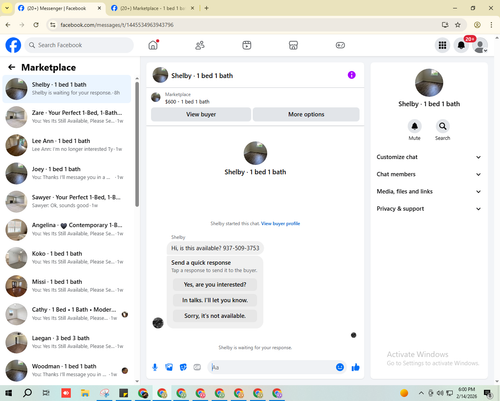Open the emoji picker in message box
Viewport: 500px width, 401px height.
(x=340, y=367)
